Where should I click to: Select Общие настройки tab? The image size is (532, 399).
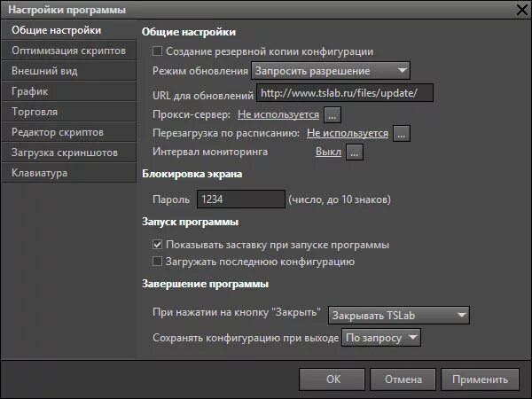point(69,30)
